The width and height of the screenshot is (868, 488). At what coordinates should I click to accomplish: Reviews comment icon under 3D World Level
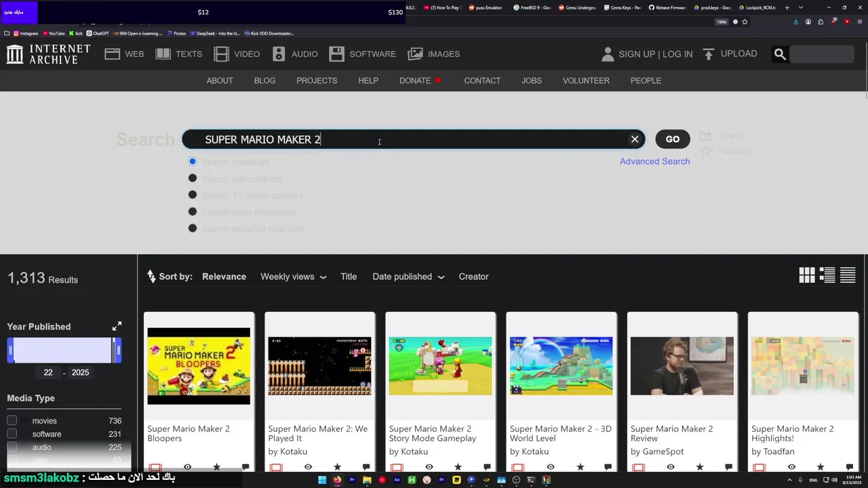point(608,467)
